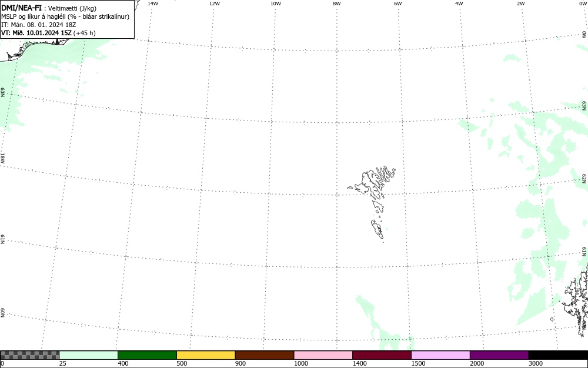The width and height of the screenshot is (588, 368).
Task: Click the "61N" label on the right edge
Action: [584, 252]
